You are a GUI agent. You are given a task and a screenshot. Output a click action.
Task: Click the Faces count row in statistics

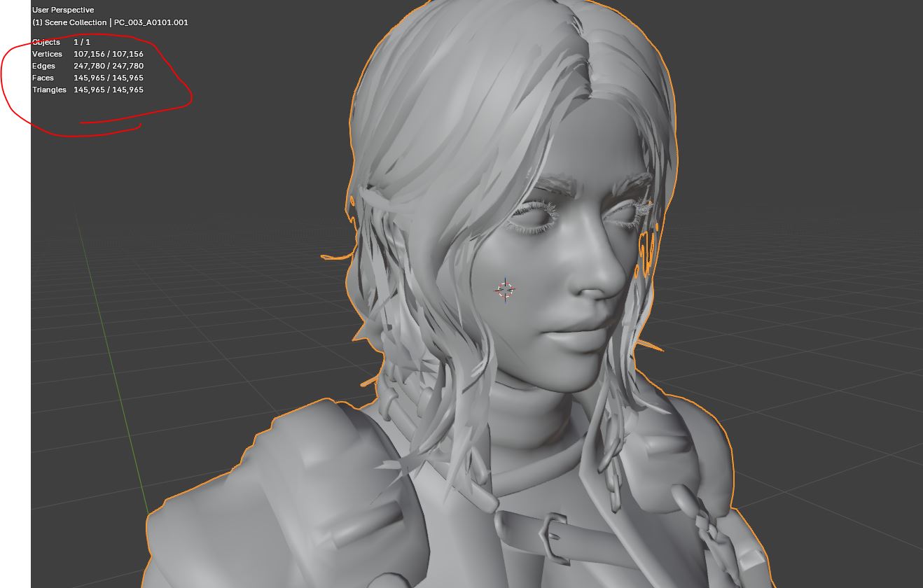[88, 78]
